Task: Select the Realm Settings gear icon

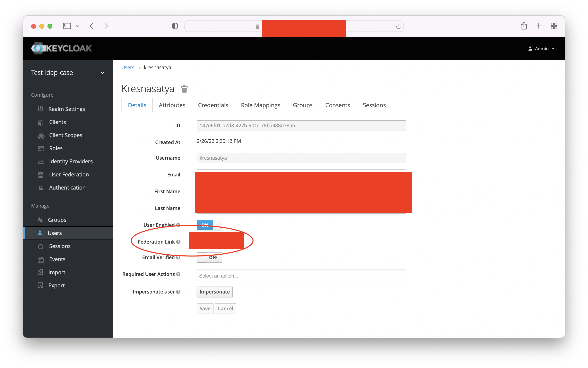Action: pos(40,109)
